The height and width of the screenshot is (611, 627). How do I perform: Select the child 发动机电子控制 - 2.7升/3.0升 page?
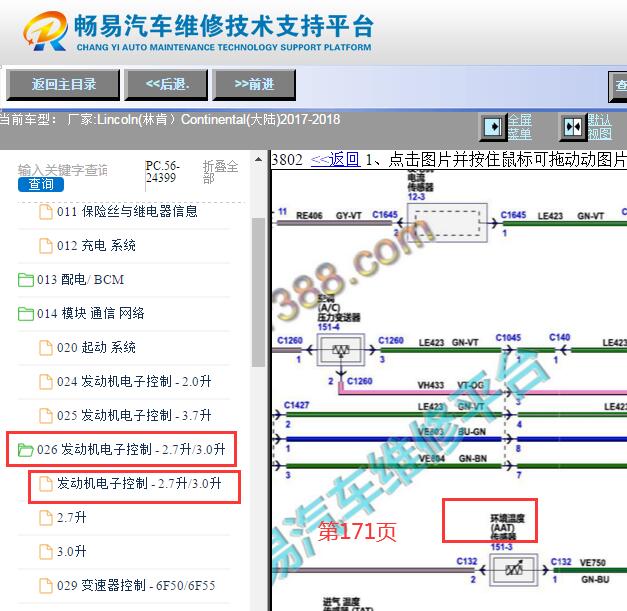[x=139, y=483]
